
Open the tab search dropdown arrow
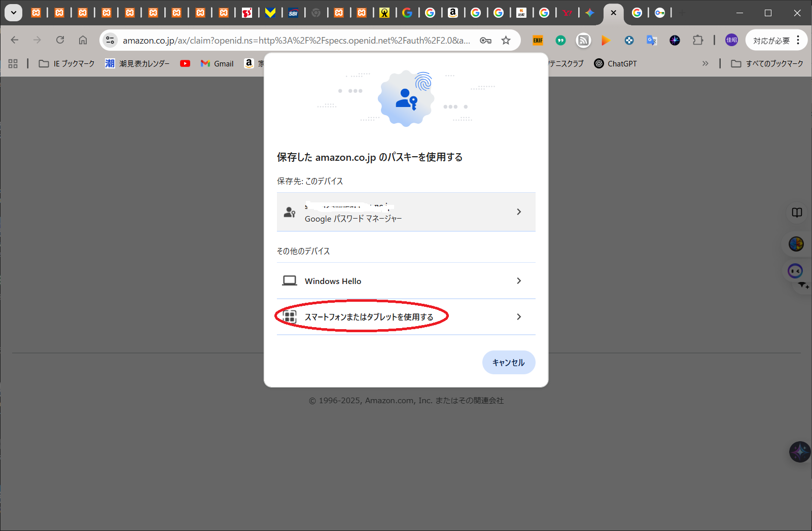pyautogui.click(x=14, y=13)
